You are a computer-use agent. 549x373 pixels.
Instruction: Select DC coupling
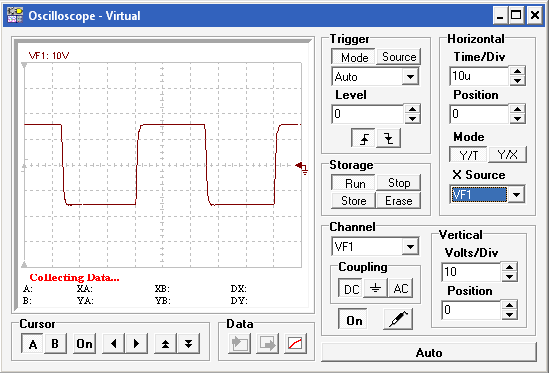click(x=351, y=289)
